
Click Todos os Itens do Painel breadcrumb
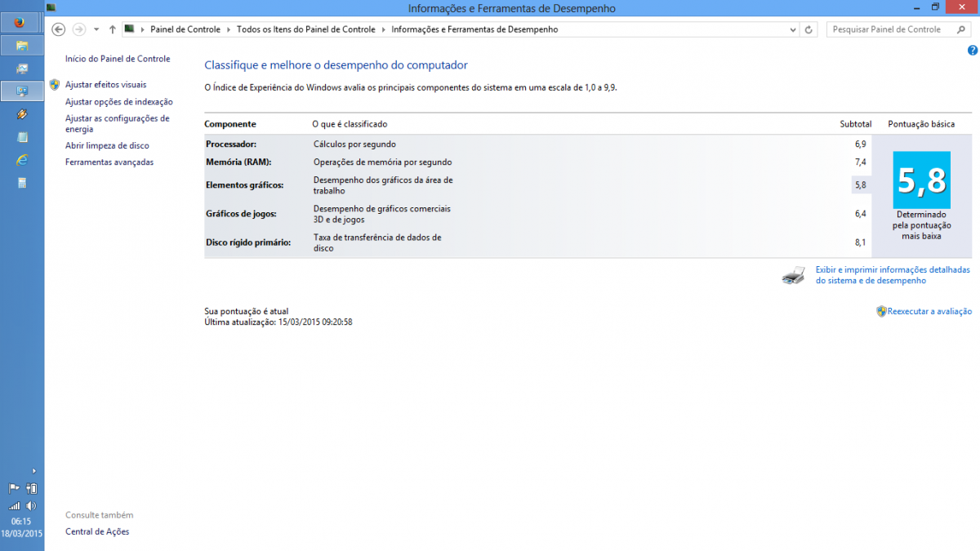[306, 29]
